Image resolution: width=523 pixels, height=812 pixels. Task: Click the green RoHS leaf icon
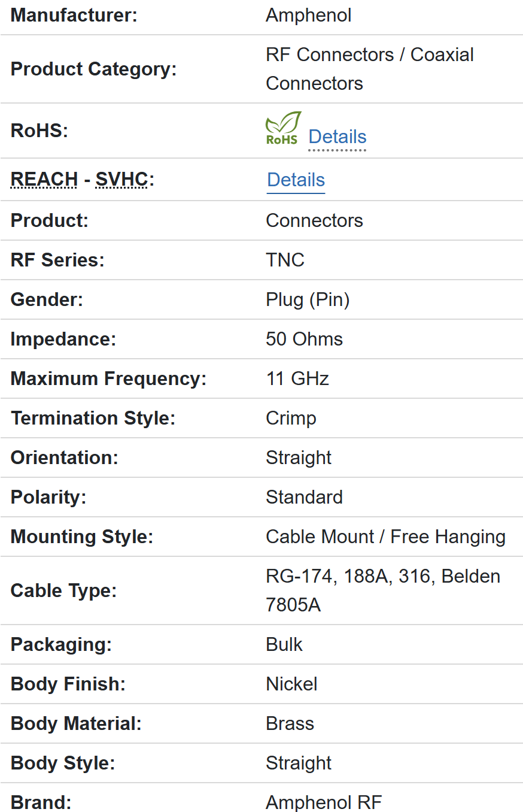(x=282, y=128)
